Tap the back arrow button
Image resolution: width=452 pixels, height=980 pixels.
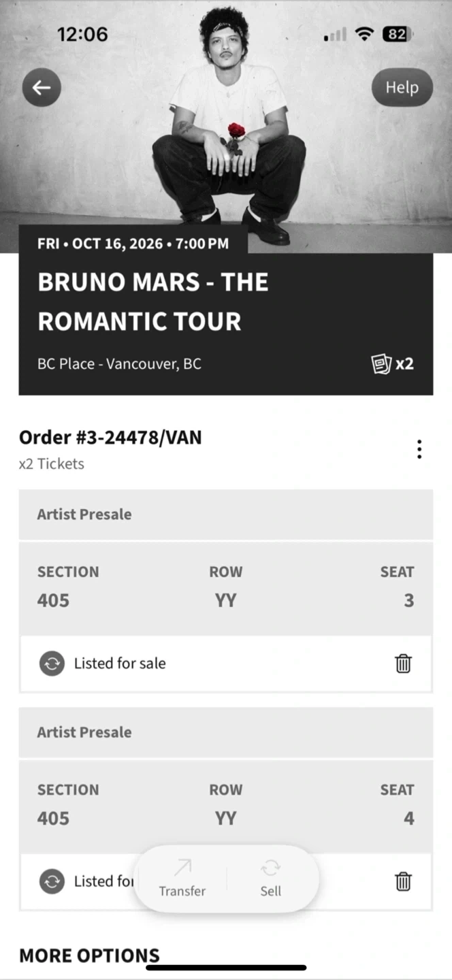(x=42, y=88)
